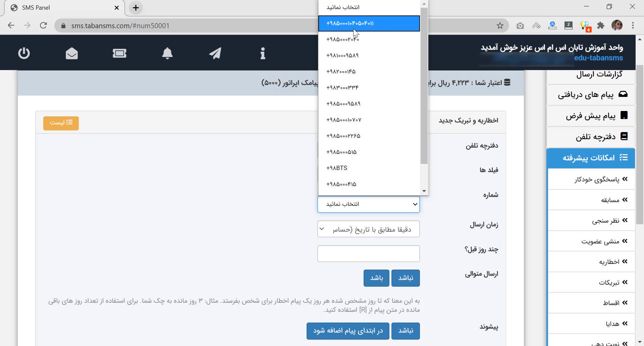644x346 pixels.
Task: Choose number +۹۸۵۰۰۰۹۵۸۹ from list
Action: (369, 104)
